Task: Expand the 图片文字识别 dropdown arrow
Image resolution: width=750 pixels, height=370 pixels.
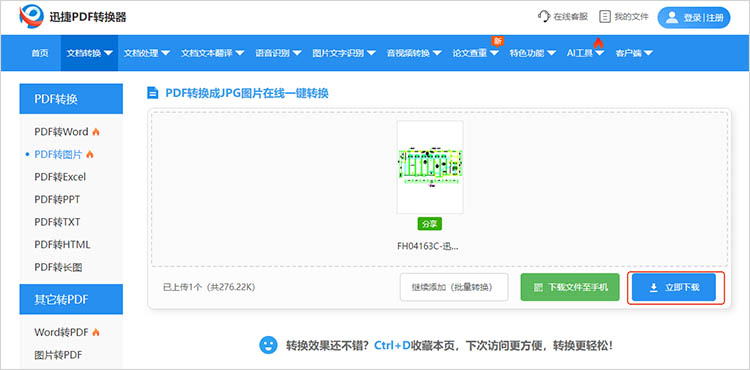Action: click(371, 53)
